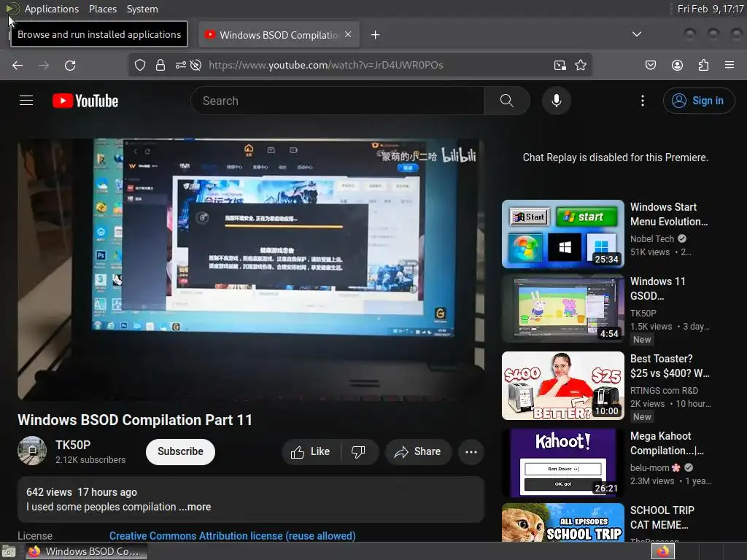This screenshot has width=747, height=560.
Task: Open the tracking protection shield icon
Action: [x=139, y=65]
